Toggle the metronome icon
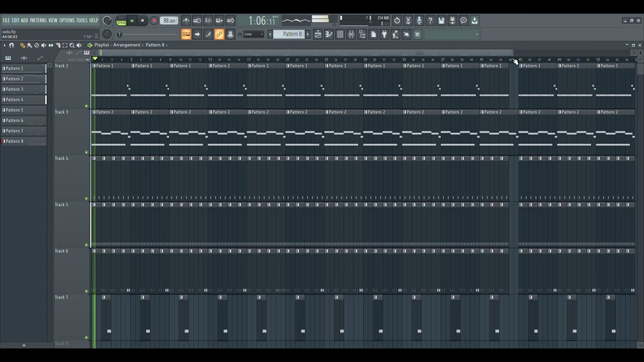Screen dimensions: 644x362 (186, 21)
